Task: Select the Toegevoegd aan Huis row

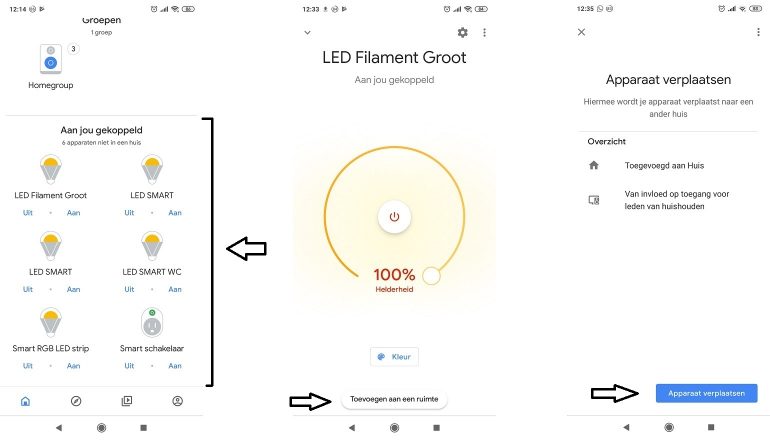Action: click(660, 166)
